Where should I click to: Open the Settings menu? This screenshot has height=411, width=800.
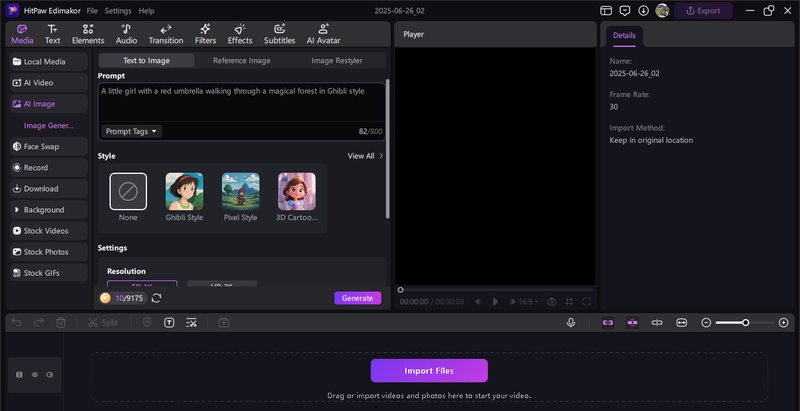(118, 11)
